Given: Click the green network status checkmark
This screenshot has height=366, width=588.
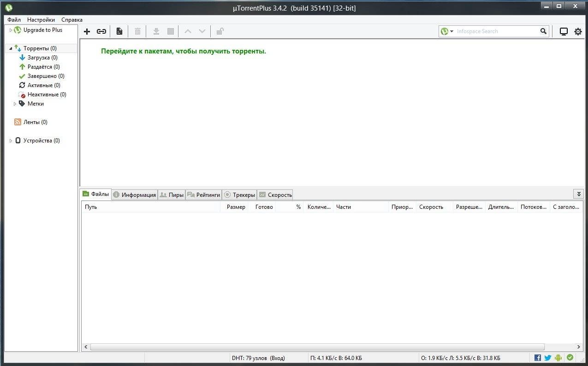Looking at the screenshot, I should click(x=570, y=357).
